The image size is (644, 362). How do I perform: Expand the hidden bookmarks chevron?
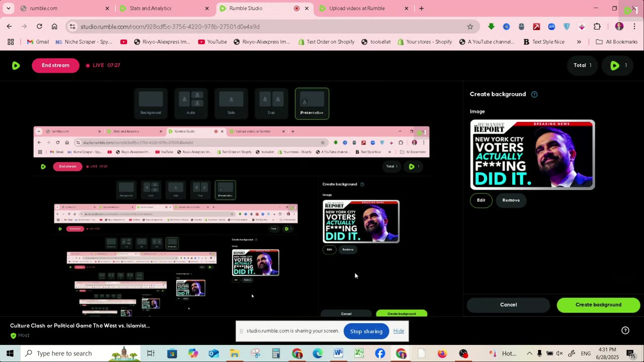tap(579, 42)
